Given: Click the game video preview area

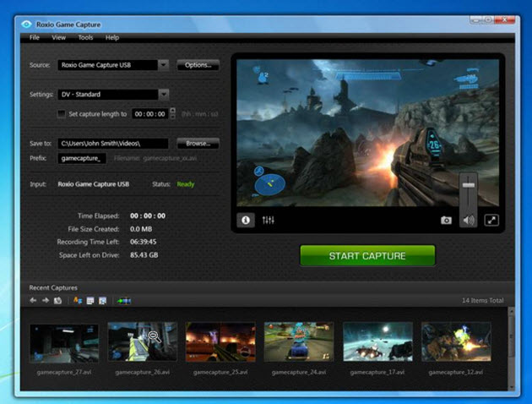Looking at the screenshot, I should pos(368,133).
